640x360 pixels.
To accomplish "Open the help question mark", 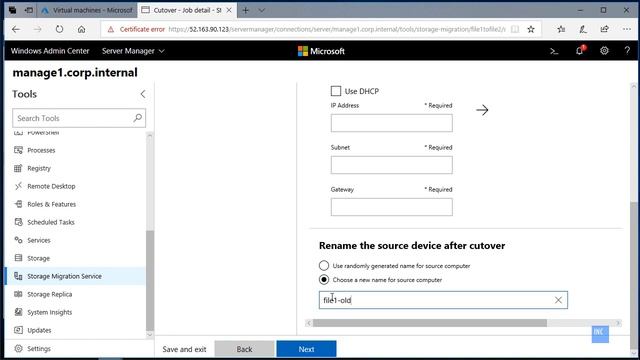I will [x=627, y=51].
